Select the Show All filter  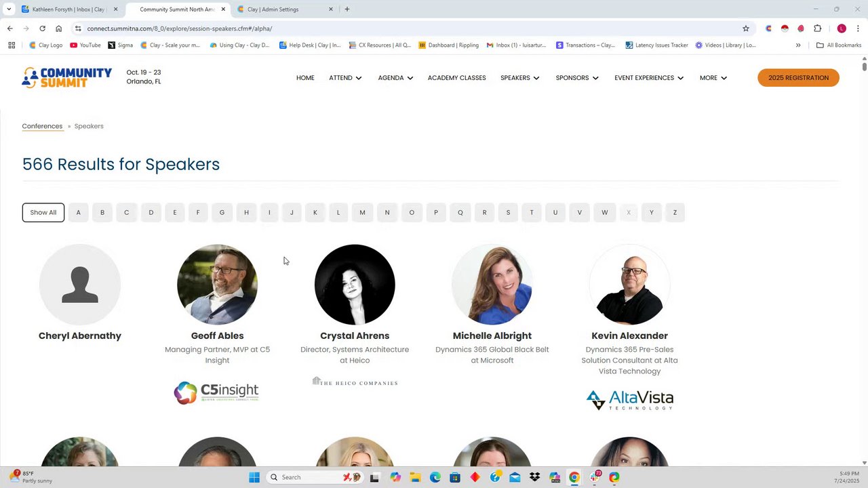pyautogui.click(x=43, y=212)
